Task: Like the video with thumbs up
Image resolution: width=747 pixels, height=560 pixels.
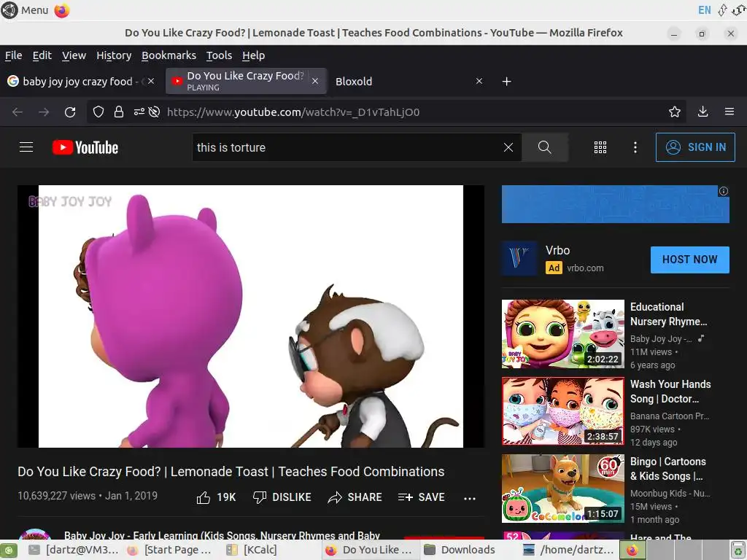Action: click(216, 497)
